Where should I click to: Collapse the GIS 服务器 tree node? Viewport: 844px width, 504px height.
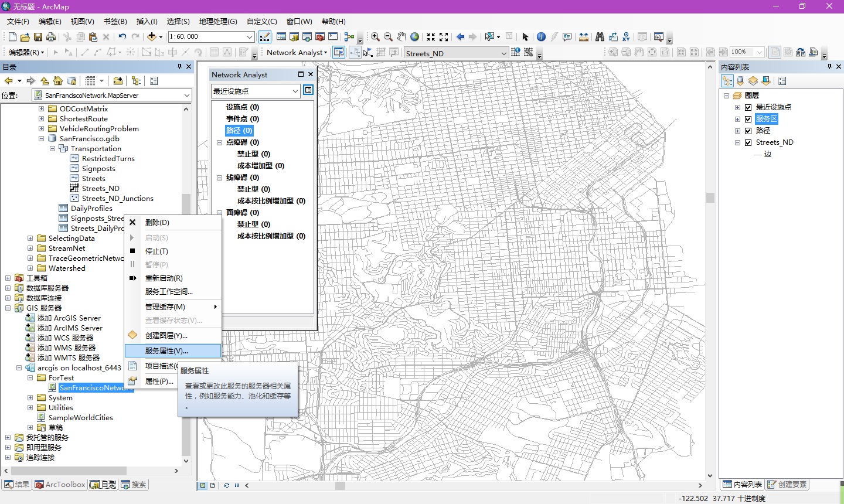click(8, 308)
